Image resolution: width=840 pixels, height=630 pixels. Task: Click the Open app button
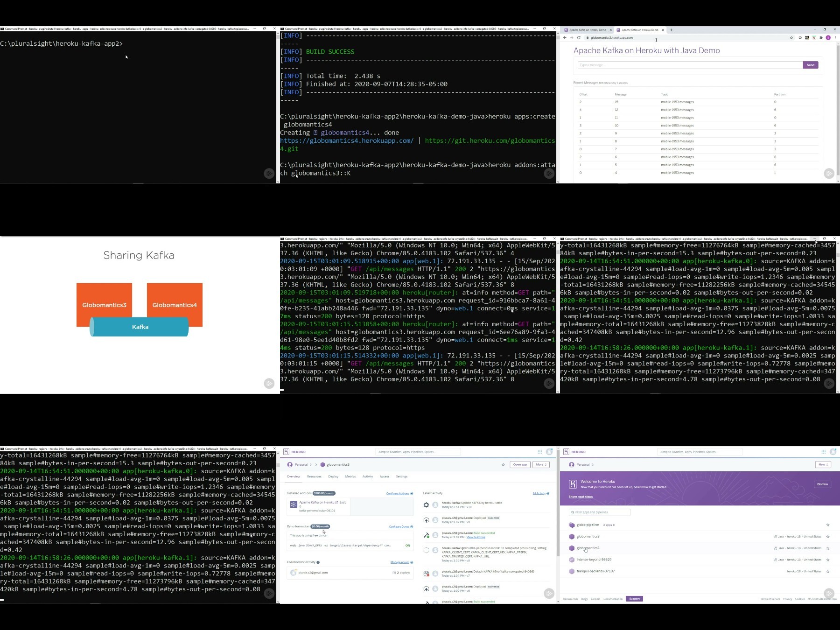[x=520, y=465]
